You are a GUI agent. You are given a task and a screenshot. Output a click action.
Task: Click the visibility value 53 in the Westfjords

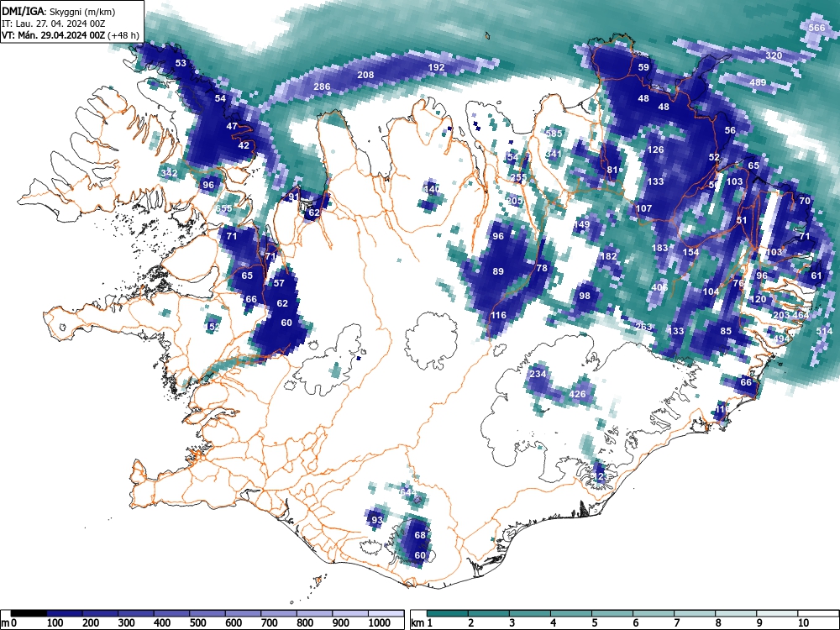[181, 63]
